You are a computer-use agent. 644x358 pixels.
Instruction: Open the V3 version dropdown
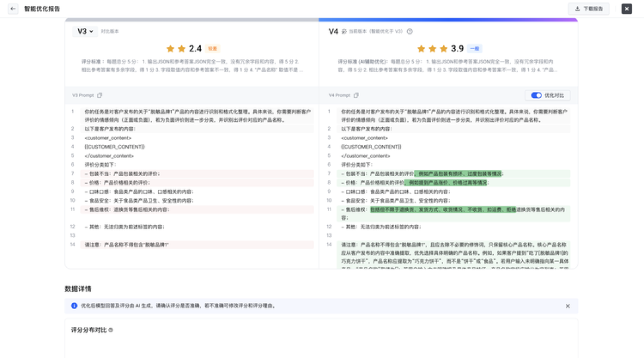coord(85,31)
